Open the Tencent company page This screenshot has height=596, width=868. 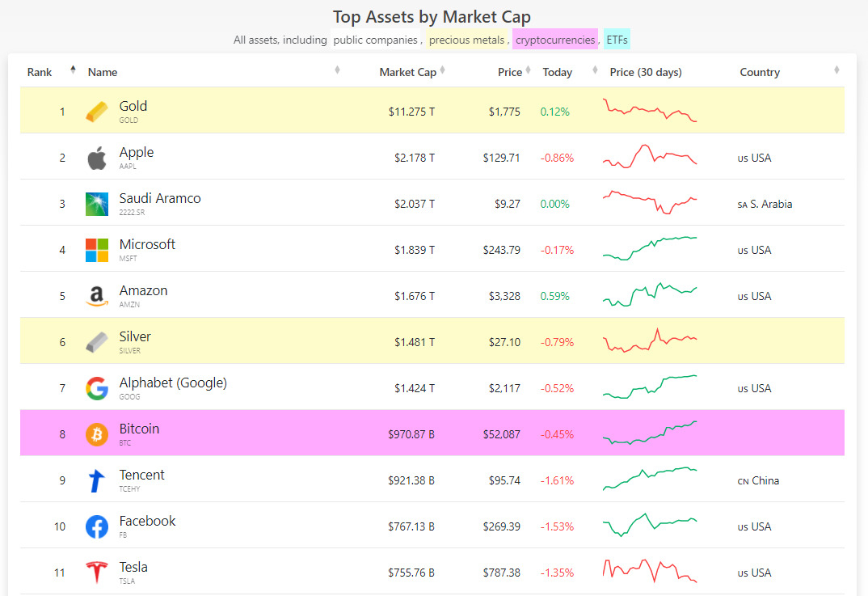click(x=141, y=475)
